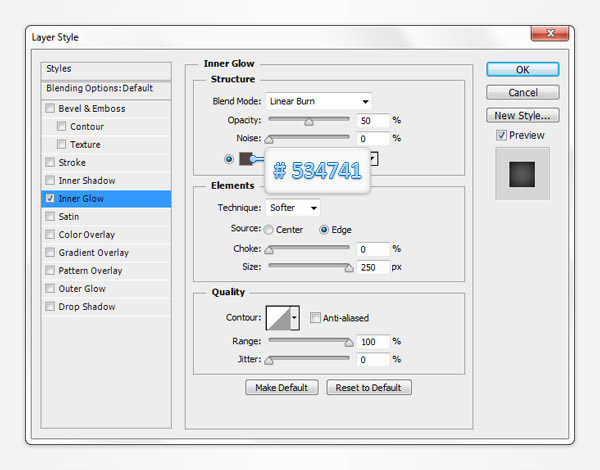Open the Technique dropdown
The height and width of the screenshot is (470, 600).
click(293, 208)
